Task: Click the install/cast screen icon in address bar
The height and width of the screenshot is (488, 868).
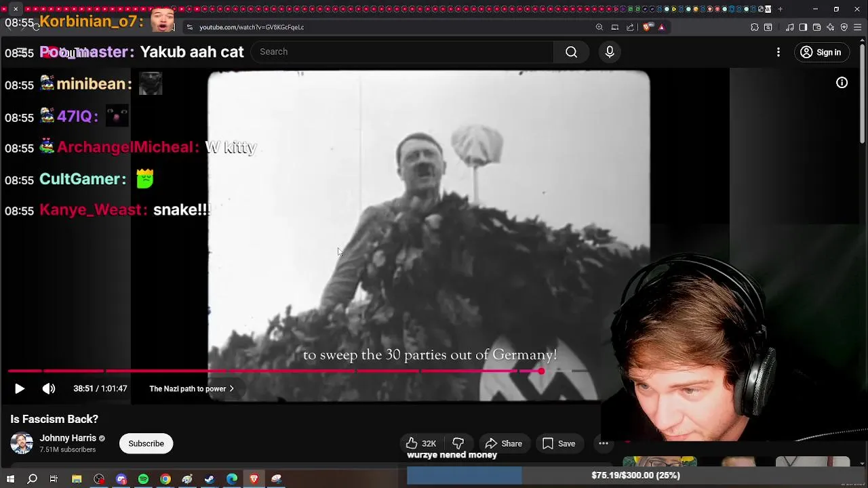Action: [x=615, y=27]
